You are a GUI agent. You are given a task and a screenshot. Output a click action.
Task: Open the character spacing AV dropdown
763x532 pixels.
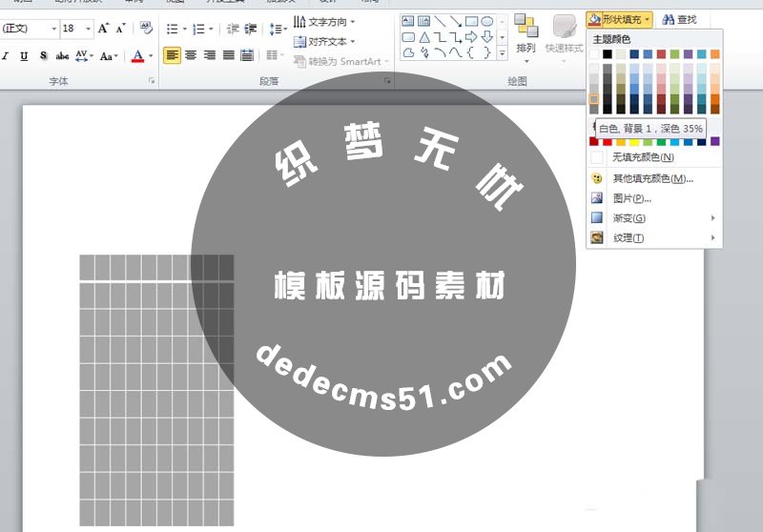(84, 56)
